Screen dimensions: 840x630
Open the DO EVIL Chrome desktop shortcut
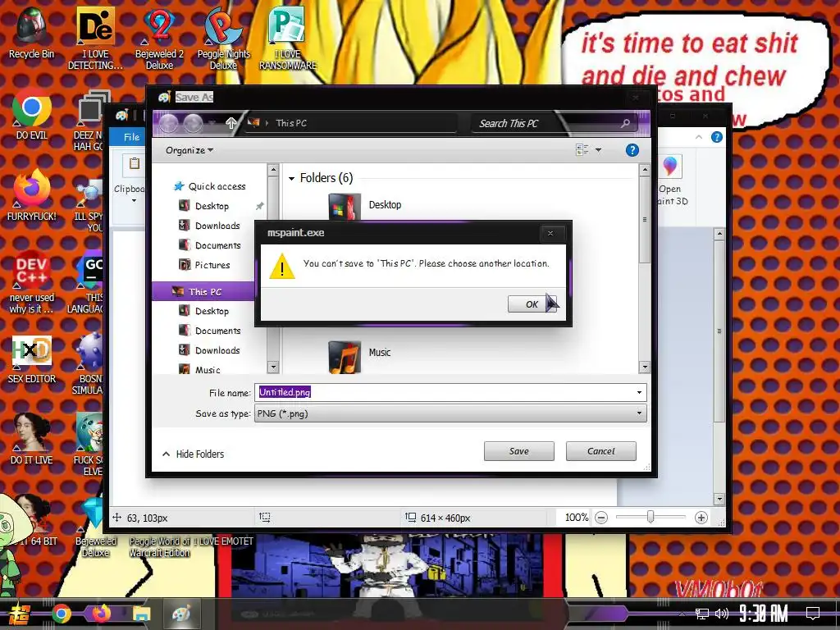32,114
